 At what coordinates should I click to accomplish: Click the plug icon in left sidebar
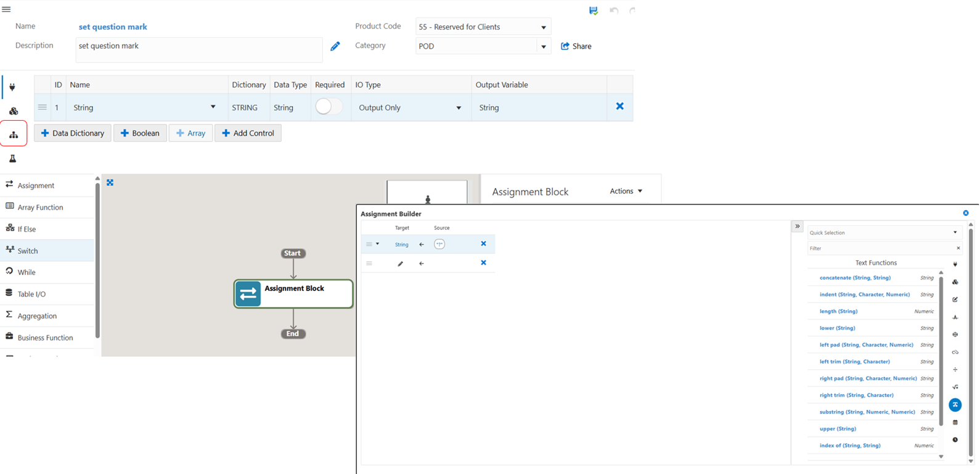click(12, 88)
